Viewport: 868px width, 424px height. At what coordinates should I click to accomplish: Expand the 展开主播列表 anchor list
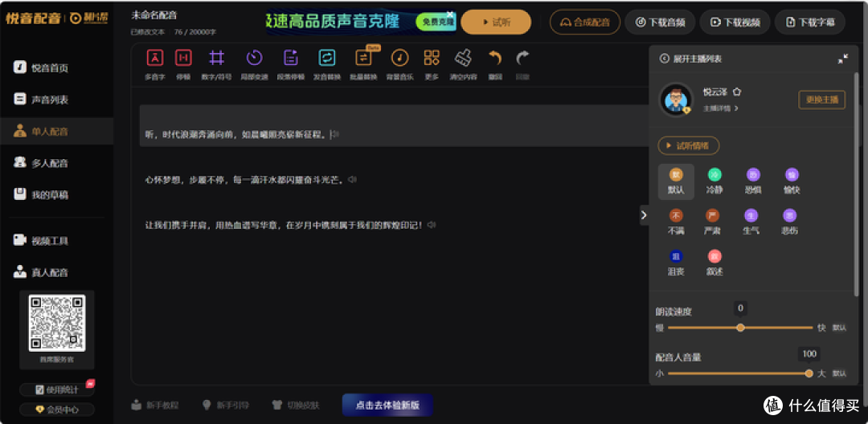(691, 59)
